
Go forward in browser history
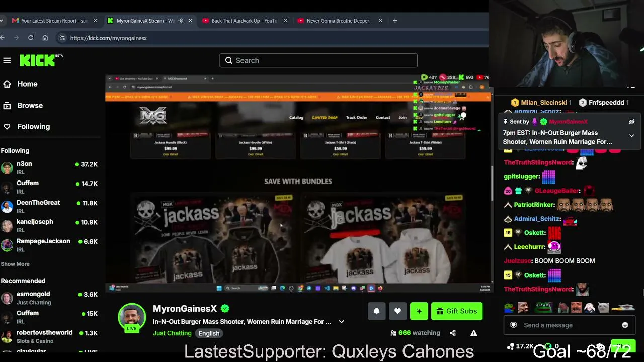click(16, 38)
